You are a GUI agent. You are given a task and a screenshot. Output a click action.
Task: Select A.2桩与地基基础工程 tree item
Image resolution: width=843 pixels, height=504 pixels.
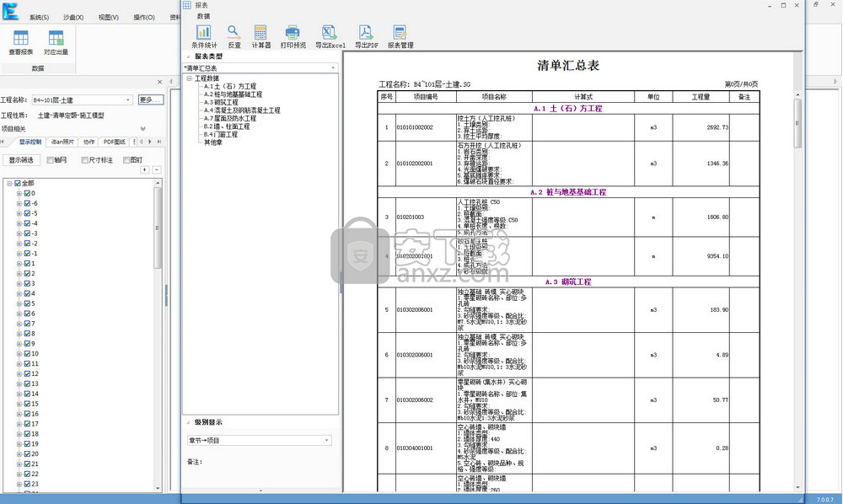point(233,94)
